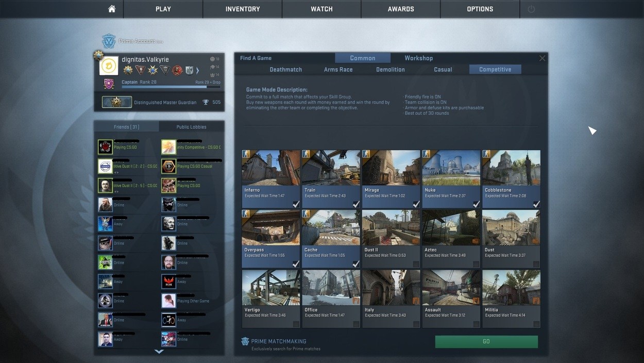644x363 pixels.
Task: Open the INVENTORY menu
Action: point(243,9)
